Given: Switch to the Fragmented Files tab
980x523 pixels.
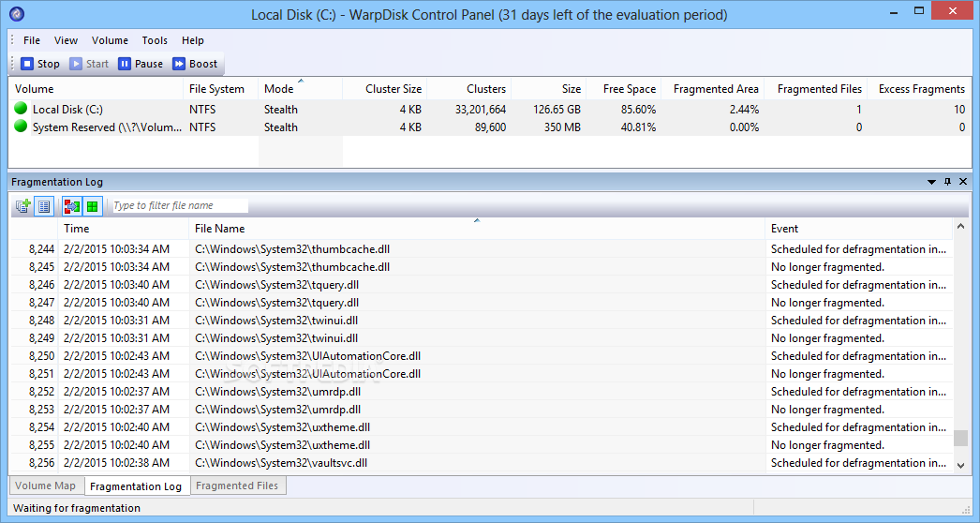Looking at the screenshot, I should [237, 486].
